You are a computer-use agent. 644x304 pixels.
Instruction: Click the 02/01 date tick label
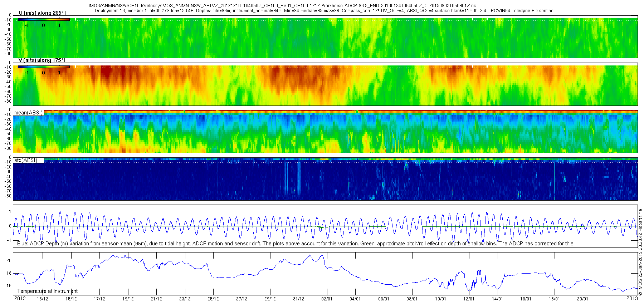pos(327,299)
